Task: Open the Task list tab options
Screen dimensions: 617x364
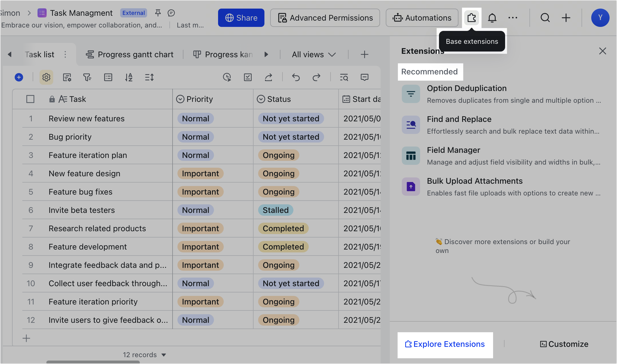Action: pyautogui.click(x=65, y=54)
